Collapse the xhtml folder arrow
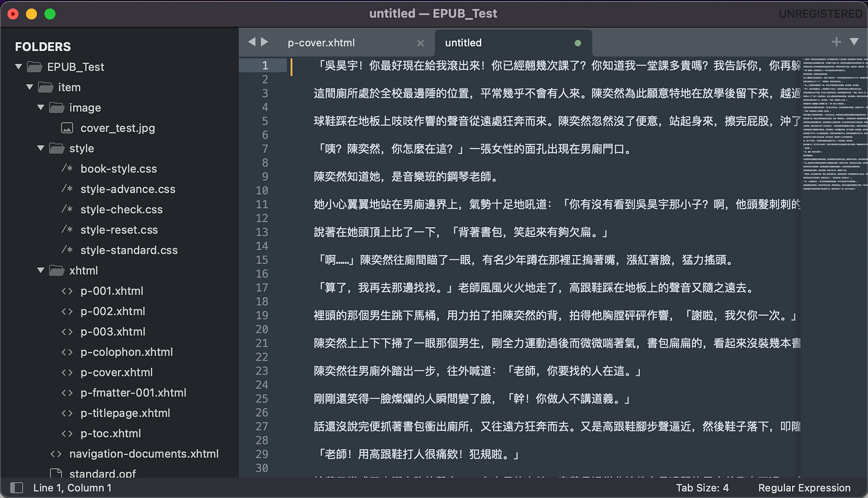Viewport: 868px width, 498px height. [41, 270]
